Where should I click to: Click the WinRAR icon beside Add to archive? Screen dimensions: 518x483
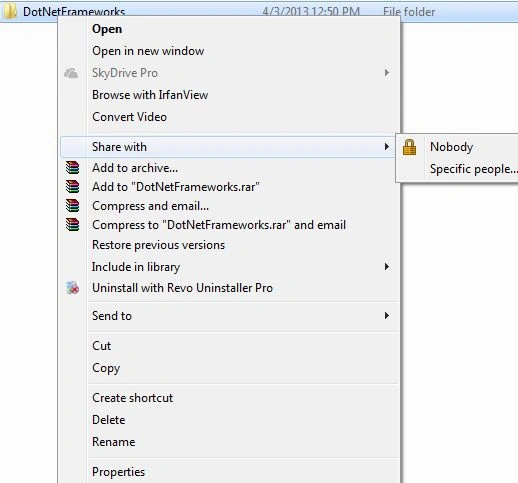point(72,168)
